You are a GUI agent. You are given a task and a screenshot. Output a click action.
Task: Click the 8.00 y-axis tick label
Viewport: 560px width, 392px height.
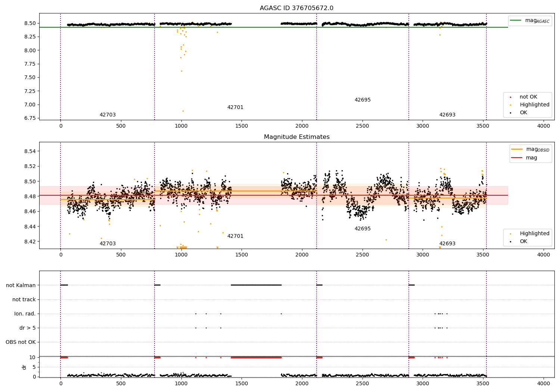pyautogui.click(x=29, y=50)
